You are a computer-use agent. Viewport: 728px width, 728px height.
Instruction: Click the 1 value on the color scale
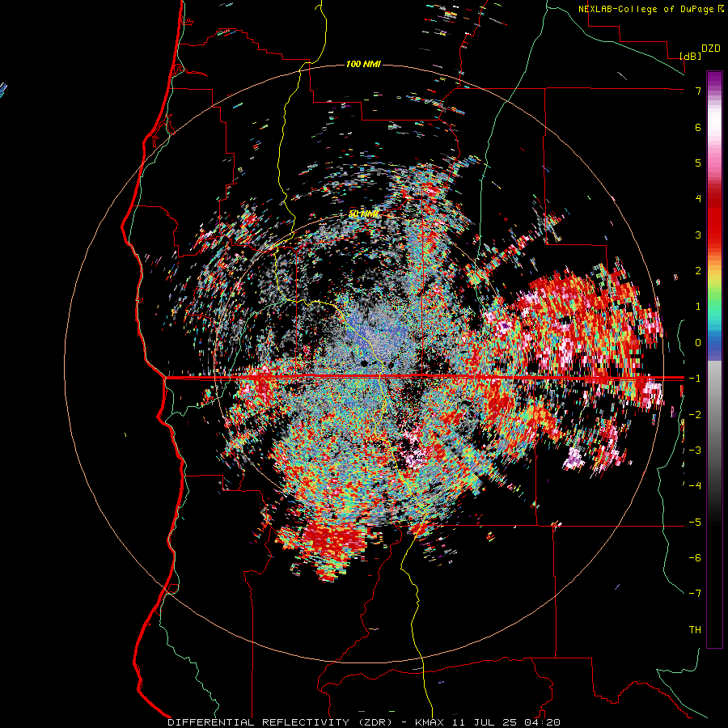698,307
